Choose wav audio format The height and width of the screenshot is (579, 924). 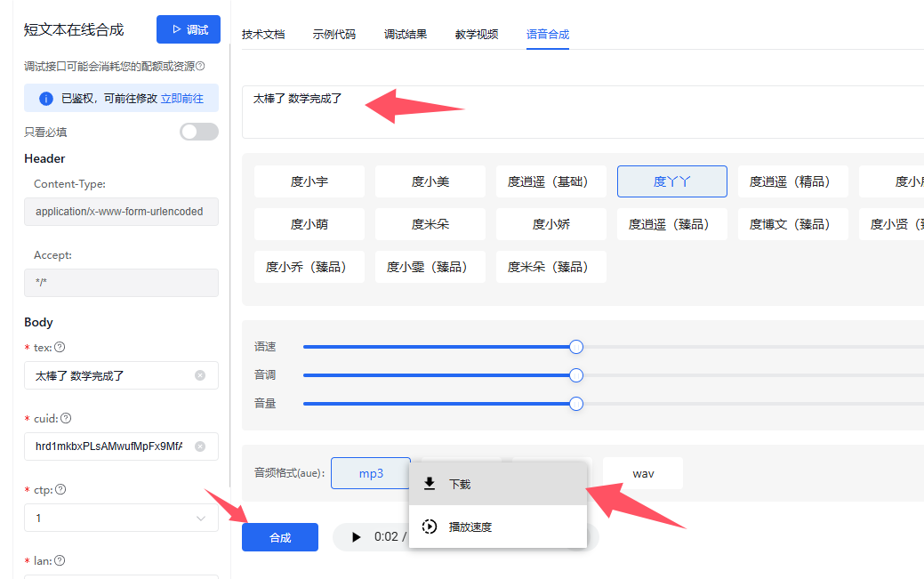click(643, 473)
